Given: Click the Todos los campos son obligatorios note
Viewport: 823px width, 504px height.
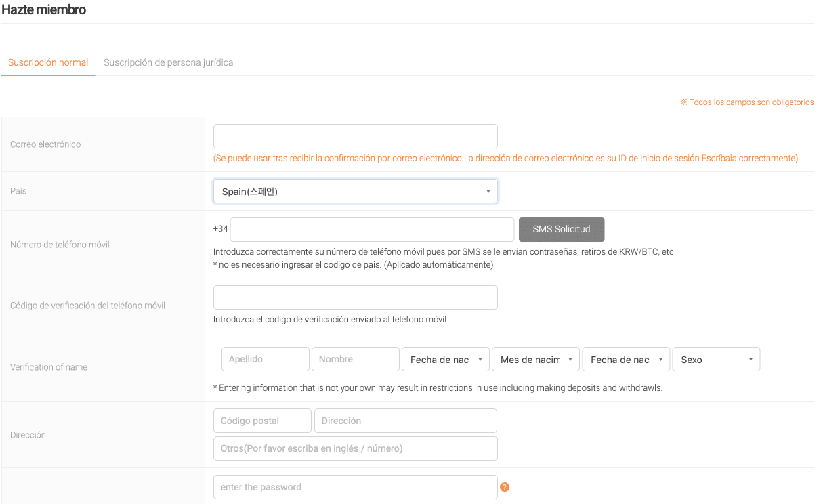Looking at the screenshot, I should [746, 102].
